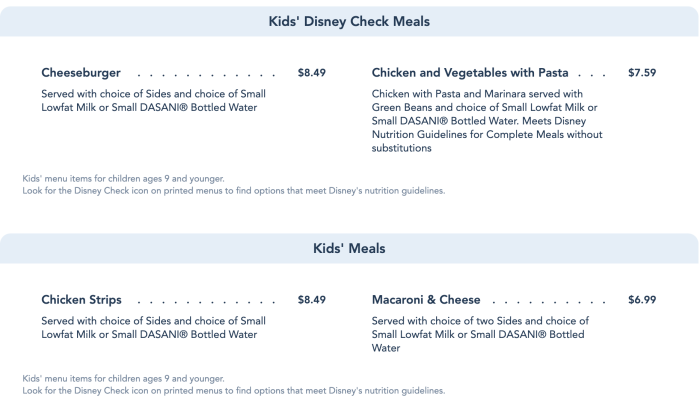Click the Kids' Disney Check Meals section header

click(350, 21)
